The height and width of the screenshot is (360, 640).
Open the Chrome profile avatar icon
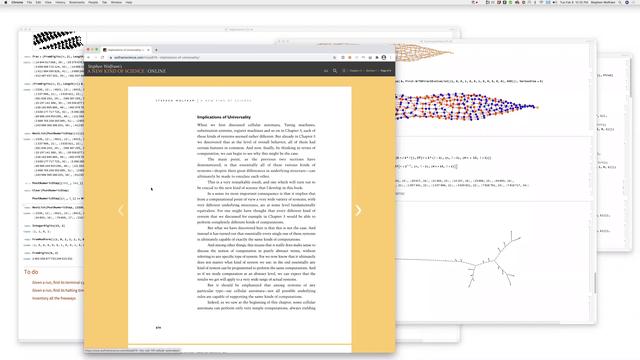(384, 58)
